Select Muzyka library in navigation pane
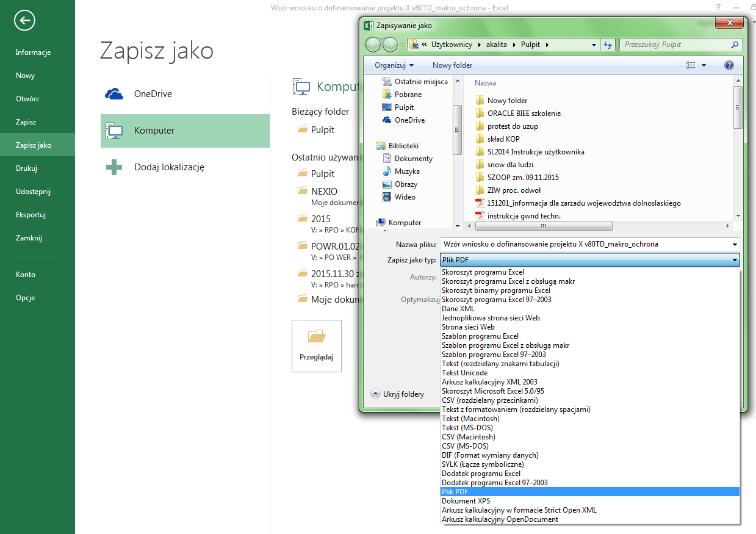 coord(400,171)
